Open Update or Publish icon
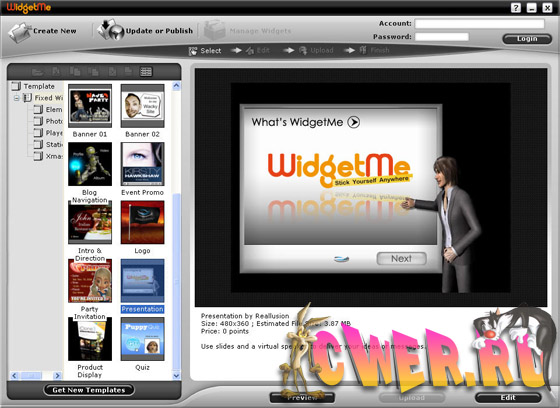The width and height of the screenshot is (560, 408). [x=111, y=30]
